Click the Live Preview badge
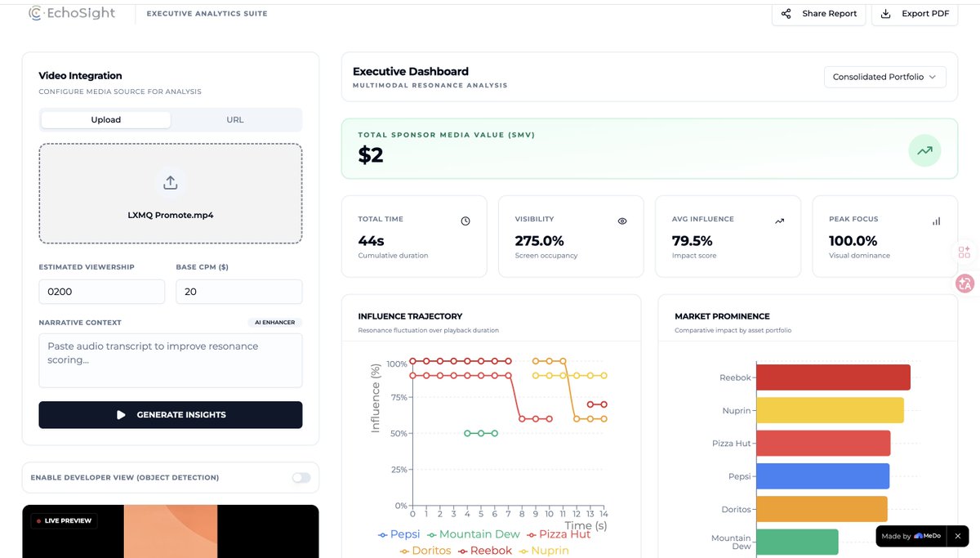980x558 pixels. [x=65, y=520]
